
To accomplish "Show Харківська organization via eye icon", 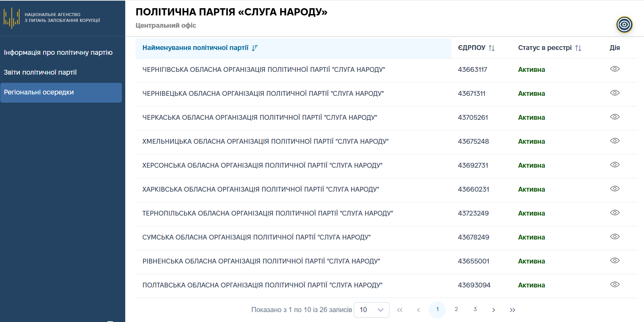I will point(615,189).
